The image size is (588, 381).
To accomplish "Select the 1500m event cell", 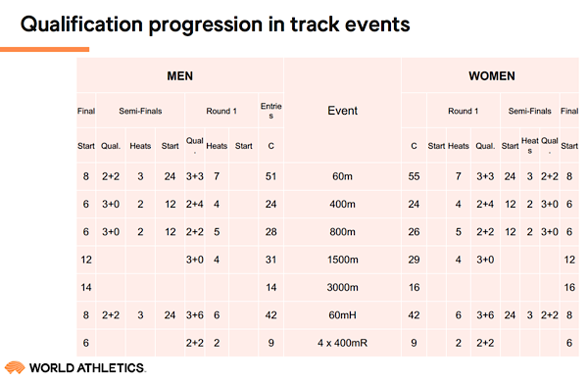I will [x=342, y=260].
